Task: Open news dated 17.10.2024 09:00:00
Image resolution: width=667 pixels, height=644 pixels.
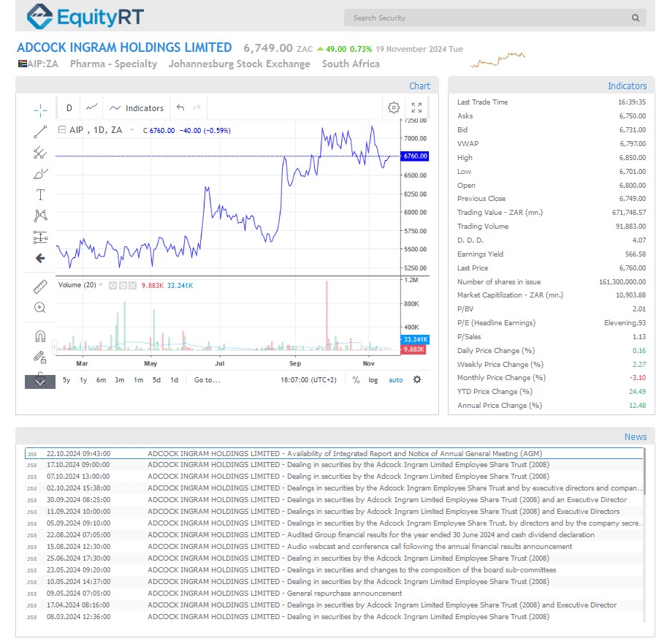Action: coord(334,465)
